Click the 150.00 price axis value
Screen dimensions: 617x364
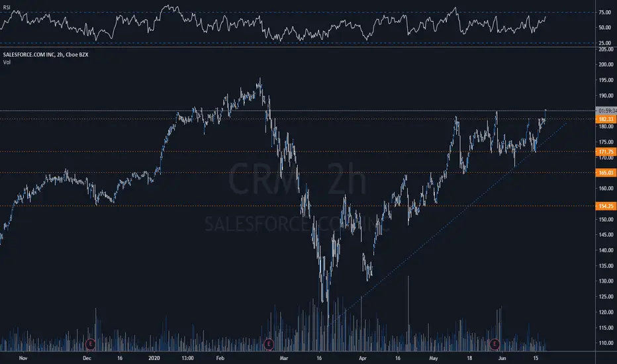tap(606, 219)
